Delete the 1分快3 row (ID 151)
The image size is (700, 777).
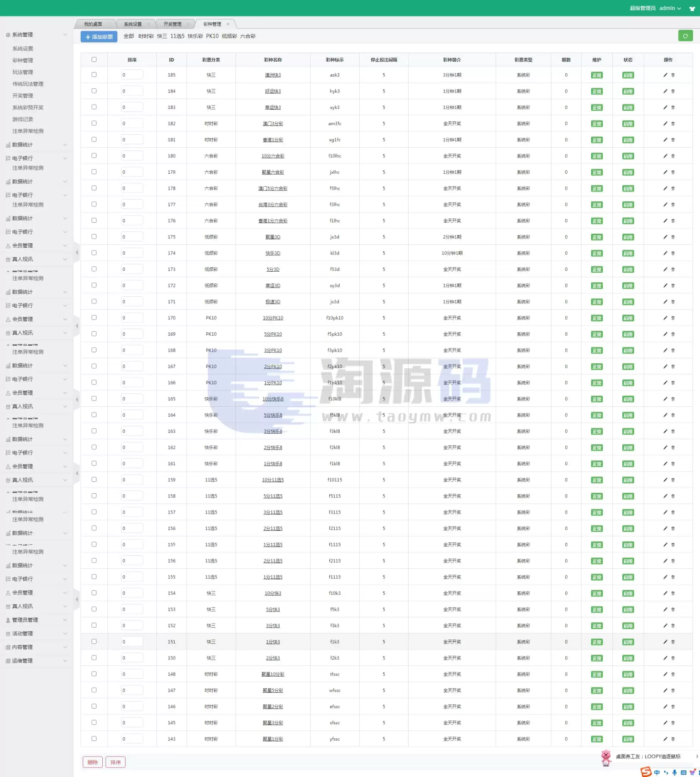click(x=673, y=642)
